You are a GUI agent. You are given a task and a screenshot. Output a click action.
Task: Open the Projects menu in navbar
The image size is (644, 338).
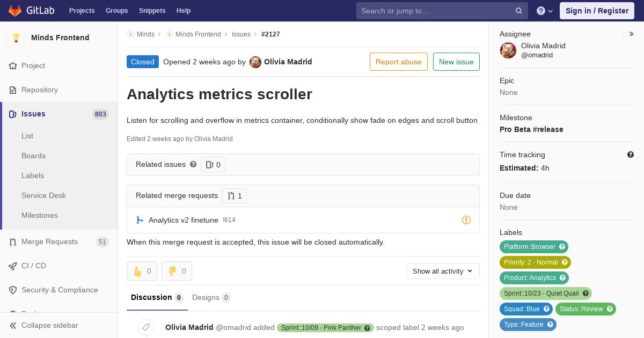click(x=82, y=11)
